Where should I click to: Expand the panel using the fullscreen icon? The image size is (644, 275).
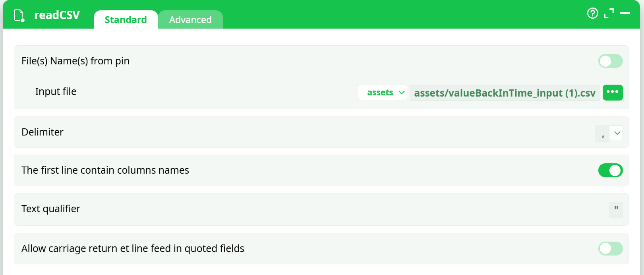click(609, 14)
